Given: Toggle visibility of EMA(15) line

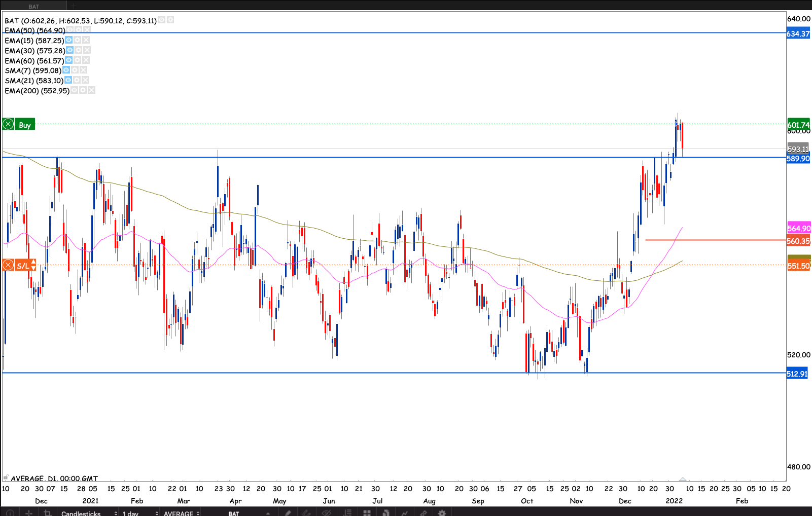Looking at the screenshot, I should tap(68, 40).
